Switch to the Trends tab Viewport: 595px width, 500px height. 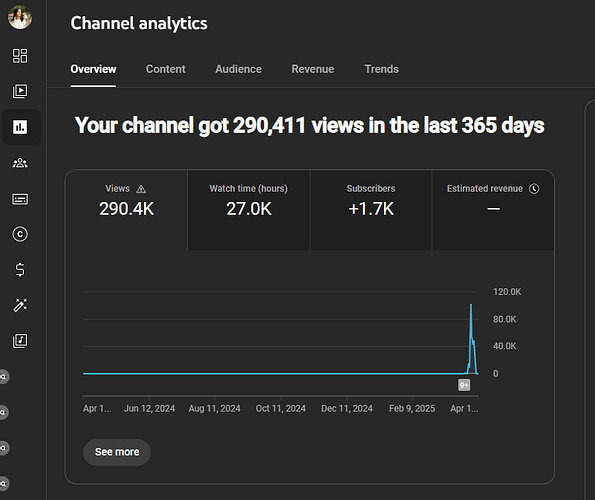coord(381,69)
